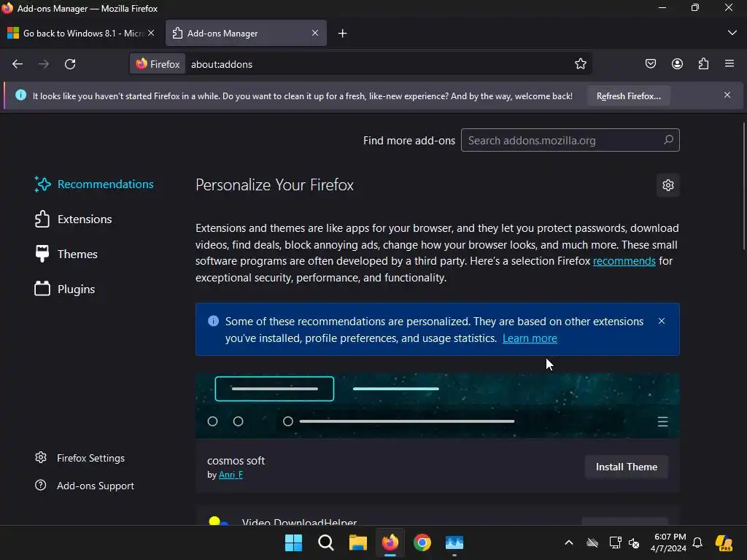Select the Add-ons Manager tab
Viewport: 747px width, 560px height.
tap(246, 34)
